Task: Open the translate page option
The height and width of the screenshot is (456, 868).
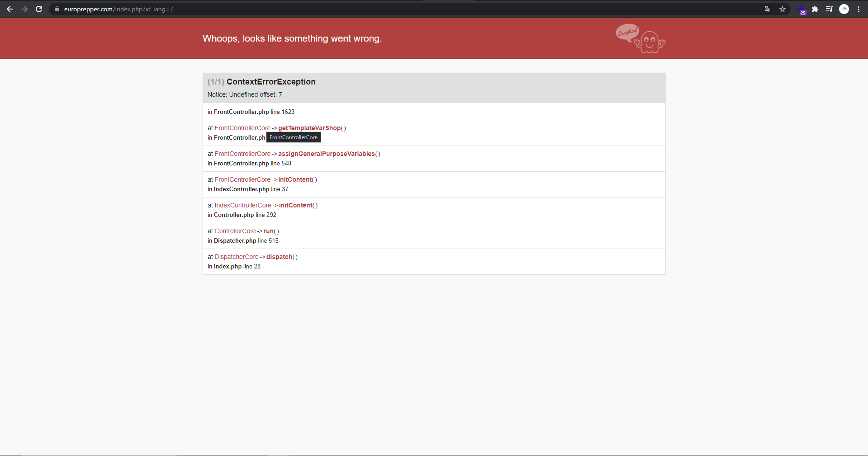Action: click(x=768, y=9)
